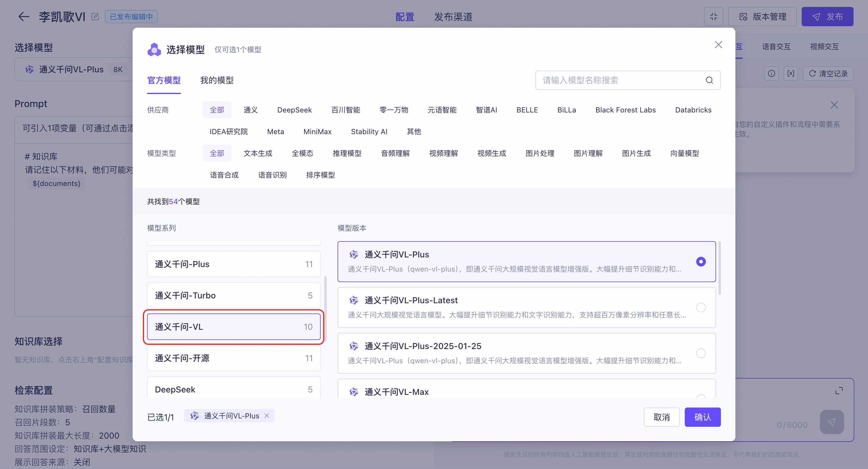Click the ${documents} variable chip
The image size is (868, 469).
click(x=56, y=183)
